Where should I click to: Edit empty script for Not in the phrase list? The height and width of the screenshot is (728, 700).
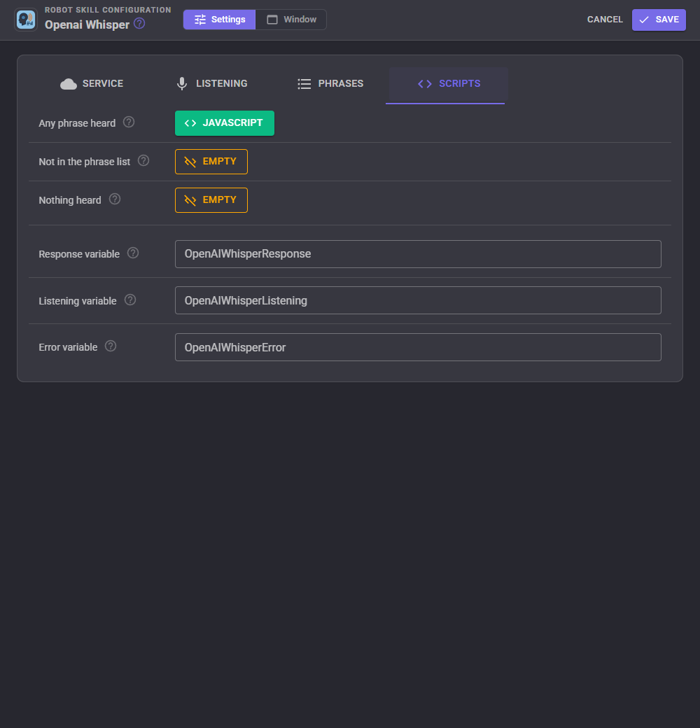point(211,162)
